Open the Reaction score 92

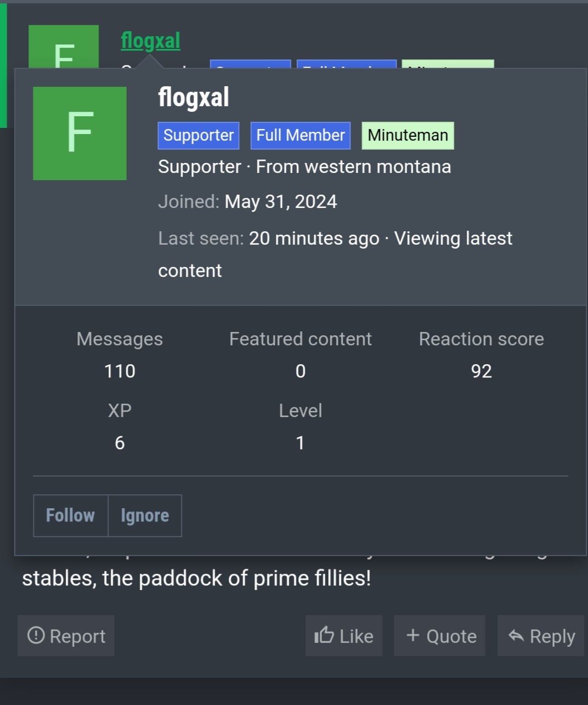pyautogui.click(x=481, y=371)
